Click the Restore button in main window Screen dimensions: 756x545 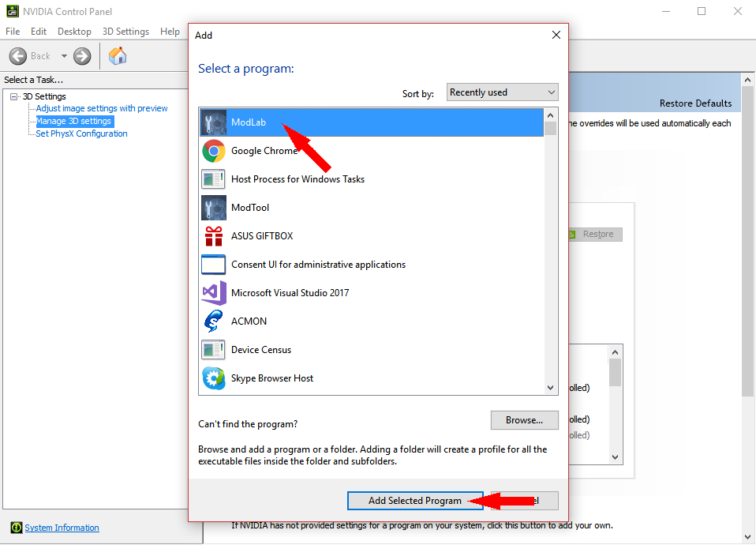click(x=597, y=234)
